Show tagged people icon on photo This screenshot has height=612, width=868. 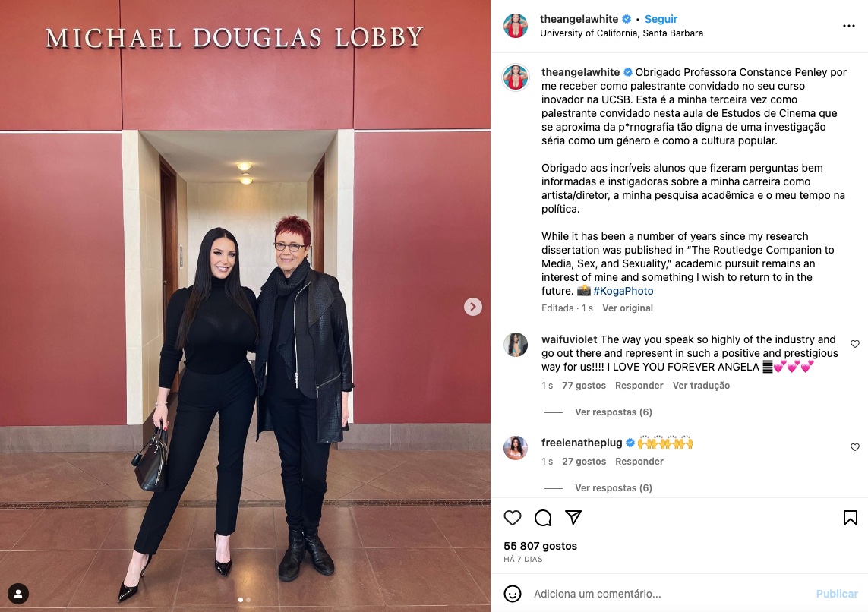pyautogui.click(x=18, y=594)
